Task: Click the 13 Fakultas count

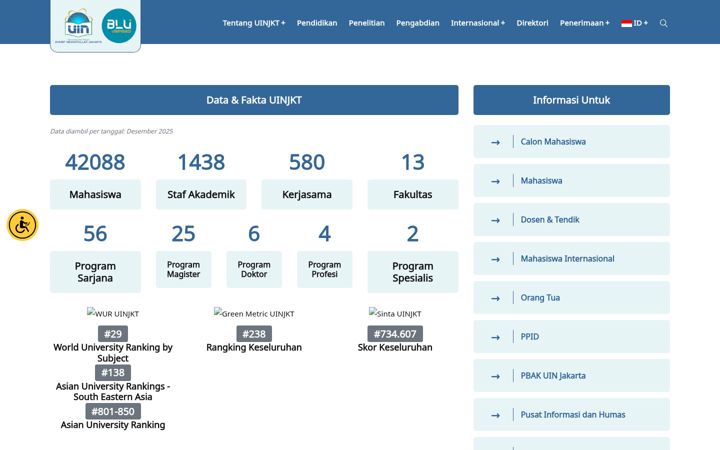Action: coord(413,162)
